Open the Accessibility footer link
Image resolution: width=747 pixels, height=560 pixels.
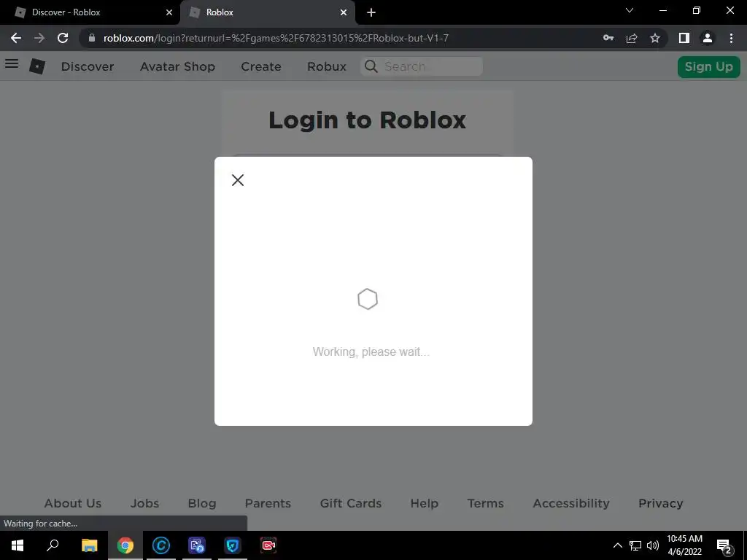click(571, 503)
